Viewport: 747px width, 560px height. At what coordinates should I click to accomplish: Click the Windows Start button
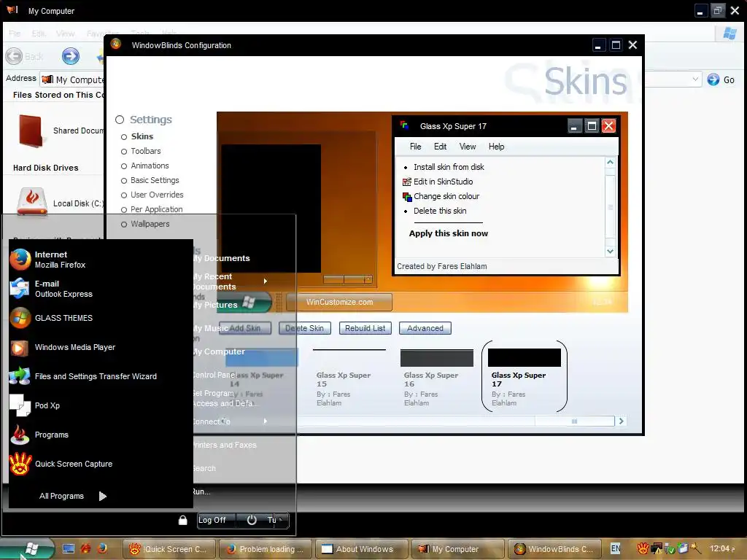(x=28, y=548)
